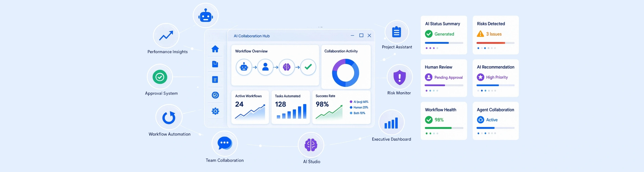Viewport: 644px width, 172px height.
Task: Click the 'High Priority' text
Action: (497, 77)
